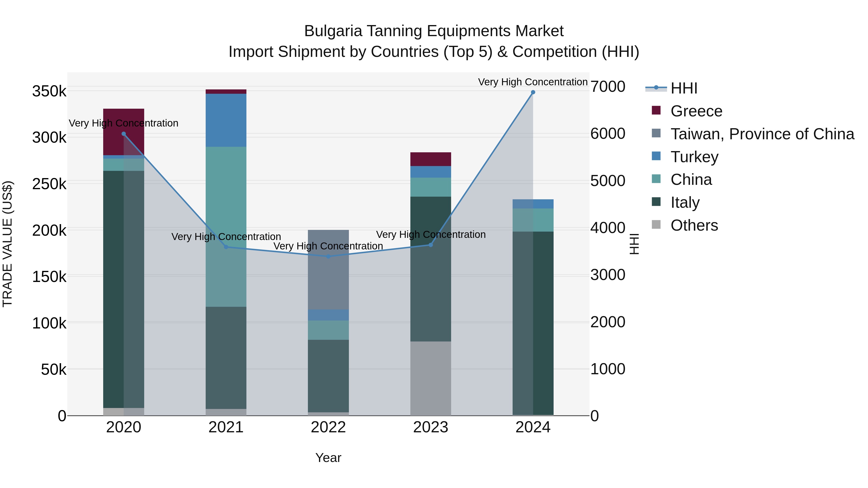Click the Turkey segment of the 2021 bar

click(x=226, y=120)
